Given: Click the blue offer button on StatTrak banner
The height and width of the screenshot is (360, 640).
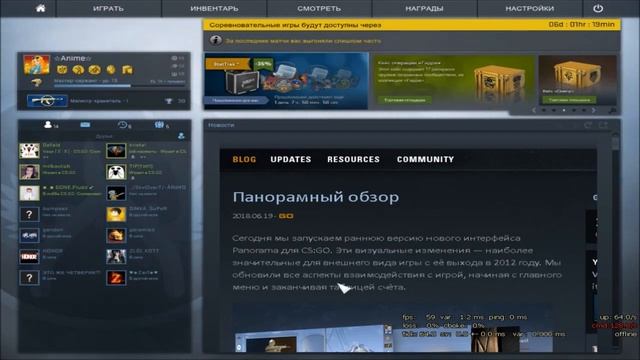Looking at the screenshot, I should click(x=236, y=100).
